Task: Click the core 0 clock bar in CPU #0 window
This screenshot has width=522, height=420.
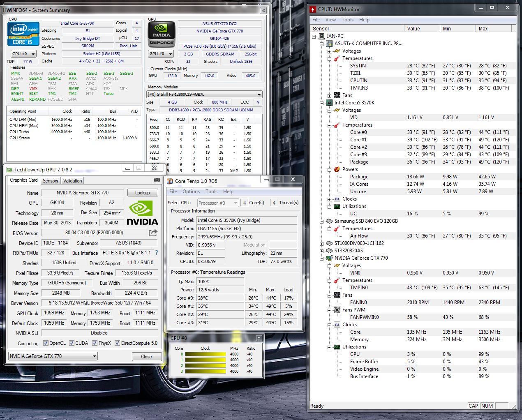Action: click(206, 354)
